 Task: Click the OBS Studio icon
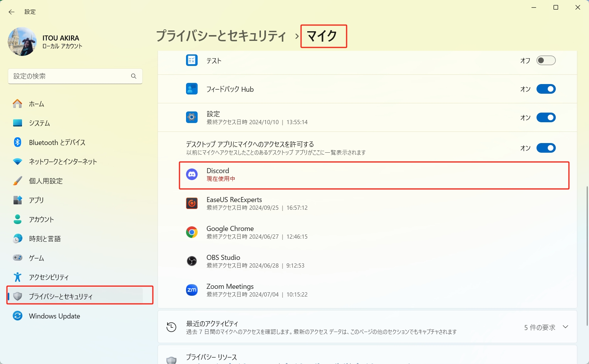click(x=192, y=261)
